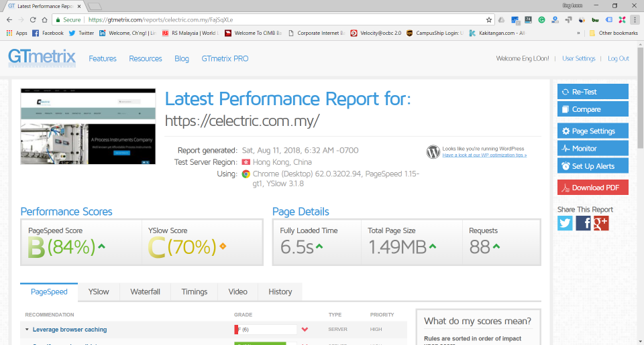Open the Video tab

237,291
